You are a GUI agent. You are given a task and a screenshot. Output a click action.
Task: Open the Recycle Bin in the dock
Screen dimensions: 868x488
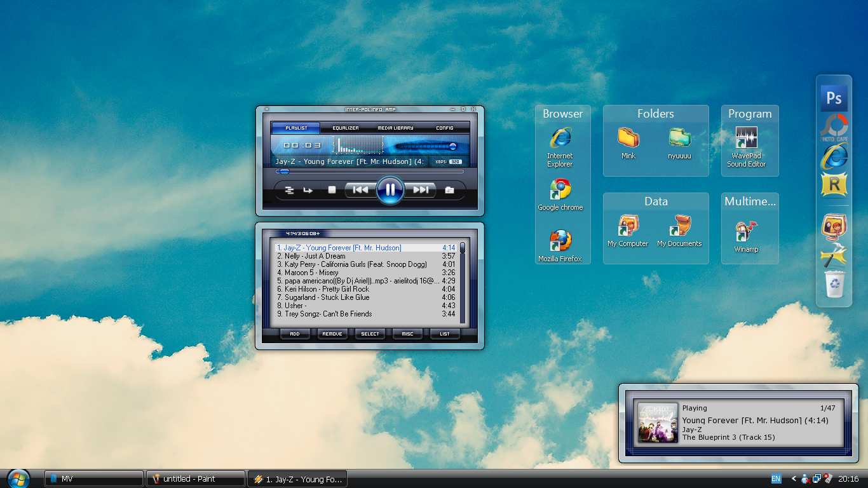pyautogui.click(x=834, y=284)
